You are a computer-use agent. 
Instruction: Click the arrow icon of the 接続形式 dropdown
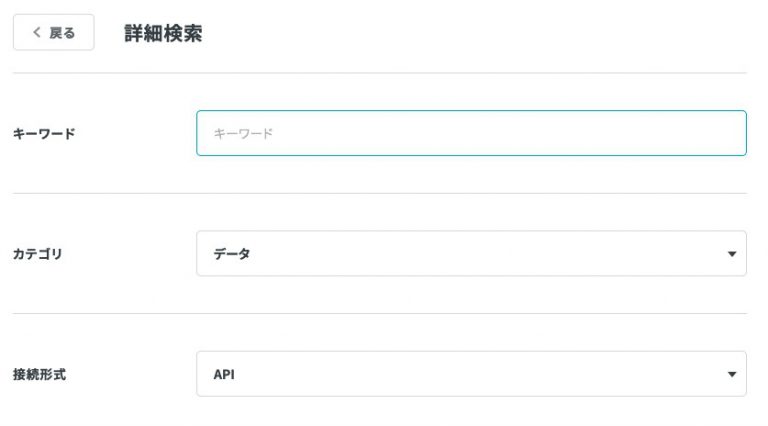pos(732,375)
